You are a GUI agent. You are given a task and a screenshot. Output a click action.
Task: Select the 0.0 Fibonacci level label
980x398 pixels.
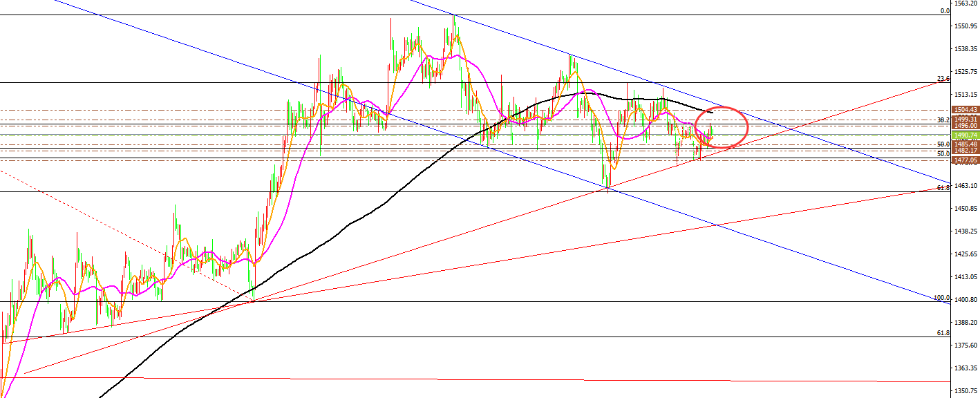pyautogui.click(x=945, y=11)
